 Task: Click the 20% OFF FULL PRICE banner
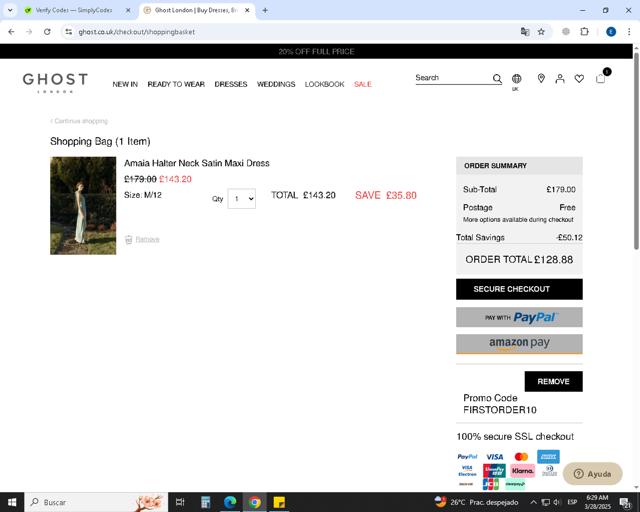316,51
